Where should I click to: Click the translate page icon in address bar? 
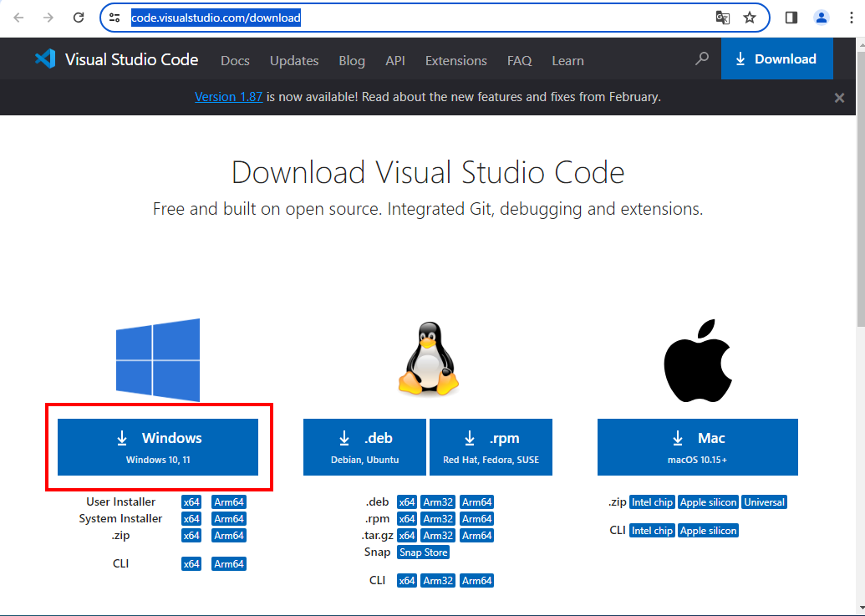(x=722, y=18)
